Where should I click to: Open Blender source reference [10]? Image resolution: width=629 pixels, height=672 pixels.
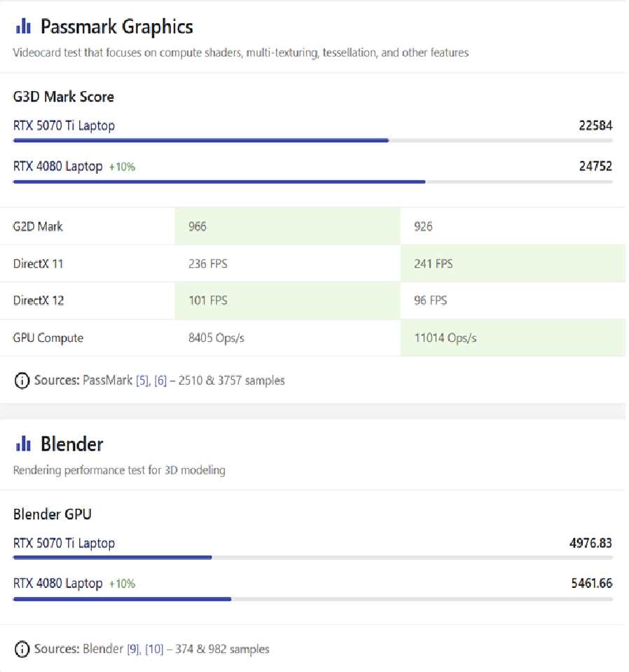coord(154,650)
